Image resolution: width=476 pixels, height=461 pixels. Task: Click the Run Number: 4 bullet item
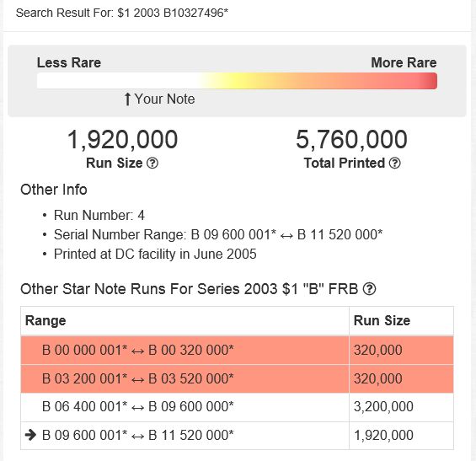pos(99,215)
